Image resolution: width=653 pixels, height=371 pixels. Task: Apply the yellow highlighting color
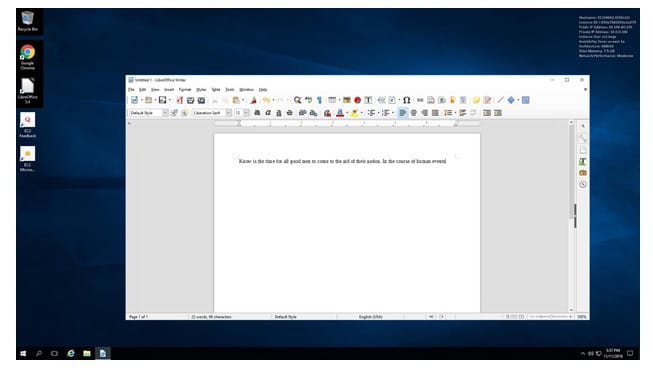coord(354,113)
